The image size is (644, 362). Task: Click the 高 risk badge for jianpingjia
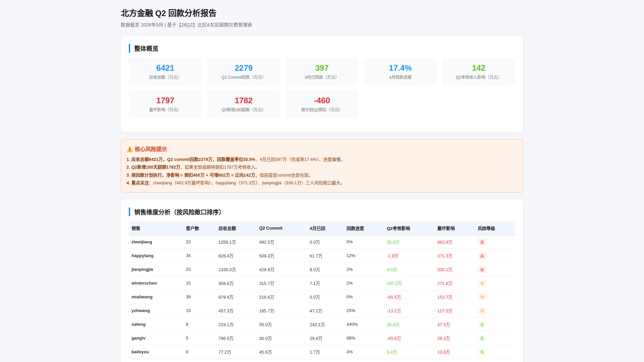point(482,269)
